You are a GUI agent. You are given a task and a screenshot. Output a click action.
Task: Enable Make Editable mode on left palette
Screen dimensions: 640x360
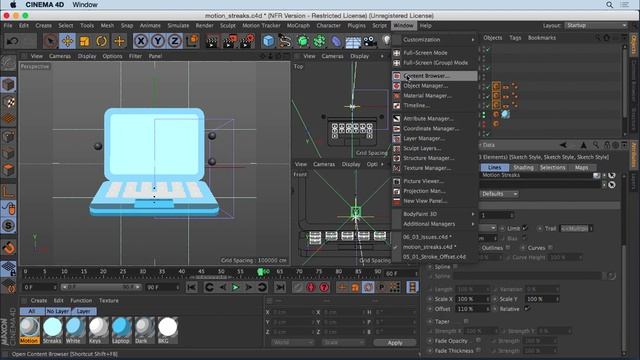(x=9, y=63)
